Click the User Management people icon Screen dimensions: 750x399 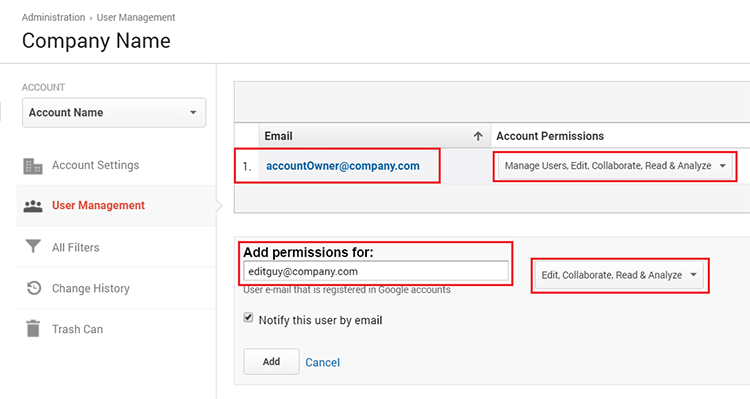click(33, 206)
